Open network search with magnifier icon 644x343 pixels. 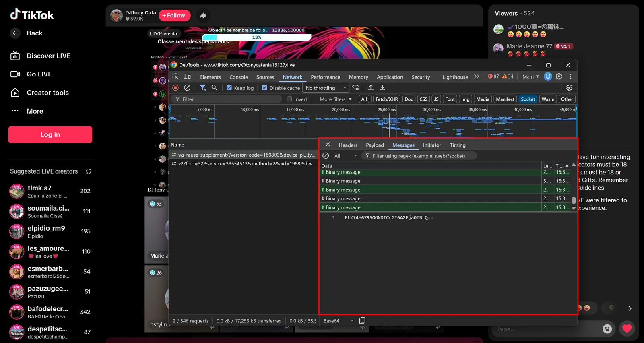tap(215, 88)
